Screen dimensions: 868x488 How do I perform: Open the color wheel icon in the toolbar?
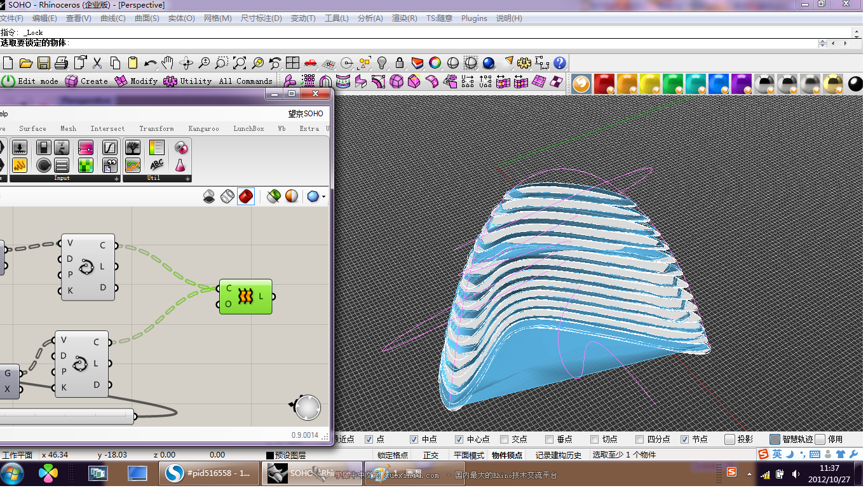click(x=435, y=63)
